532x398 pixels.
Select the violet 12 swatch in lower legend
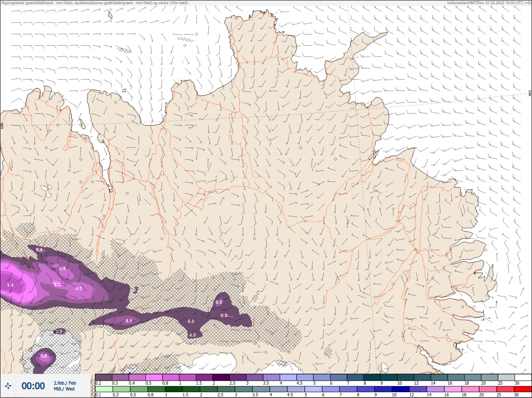418,389
